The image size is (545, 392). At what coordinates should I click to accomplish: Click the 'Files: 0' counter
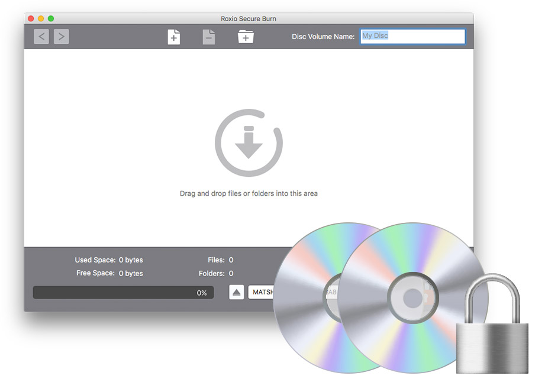click(221, 260)
